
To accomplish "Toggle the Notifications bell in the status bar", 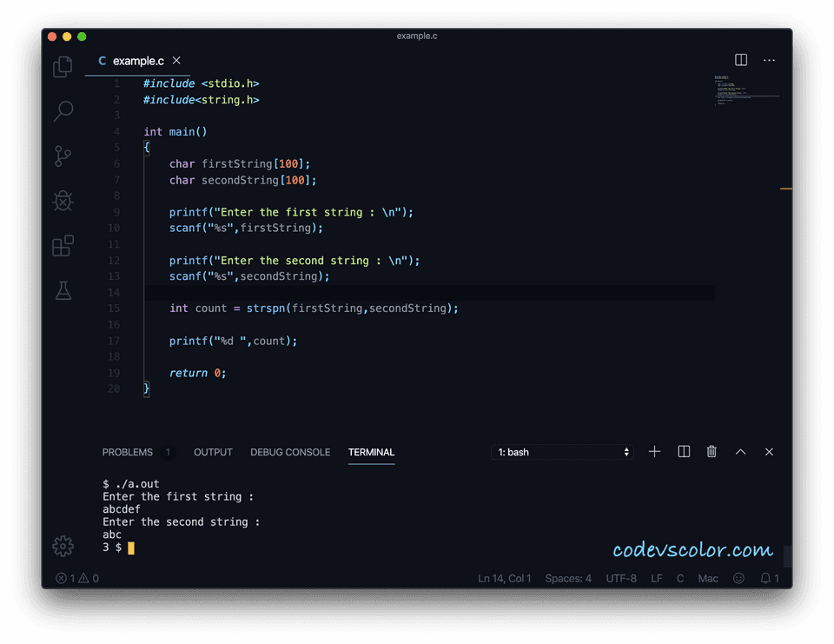I will (764, 578).
